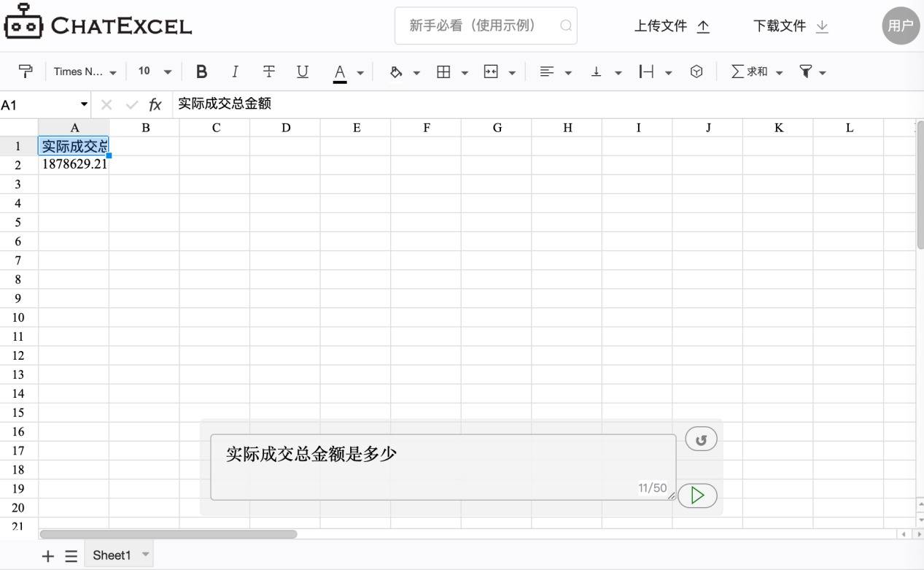Switch to the Sheet1 tab
The width and height of the screenshot is (924, 570).
112,555
